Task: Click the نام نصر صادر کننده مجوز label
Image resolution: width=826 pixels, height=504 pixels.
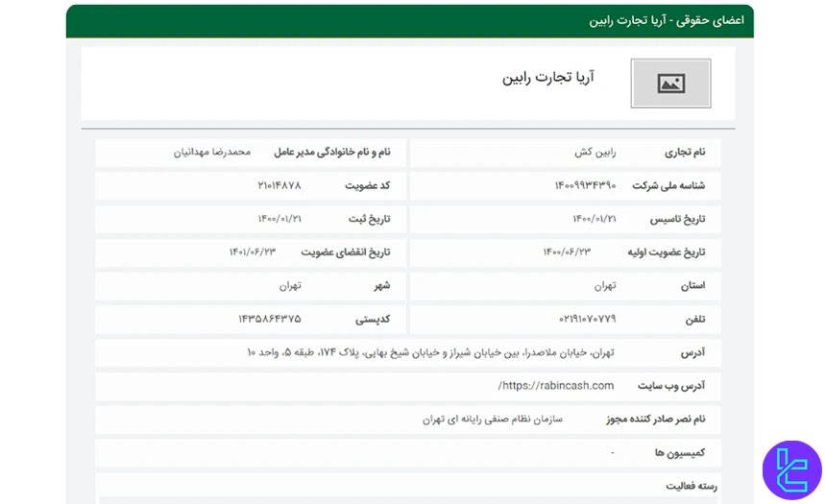Action: 656,420
